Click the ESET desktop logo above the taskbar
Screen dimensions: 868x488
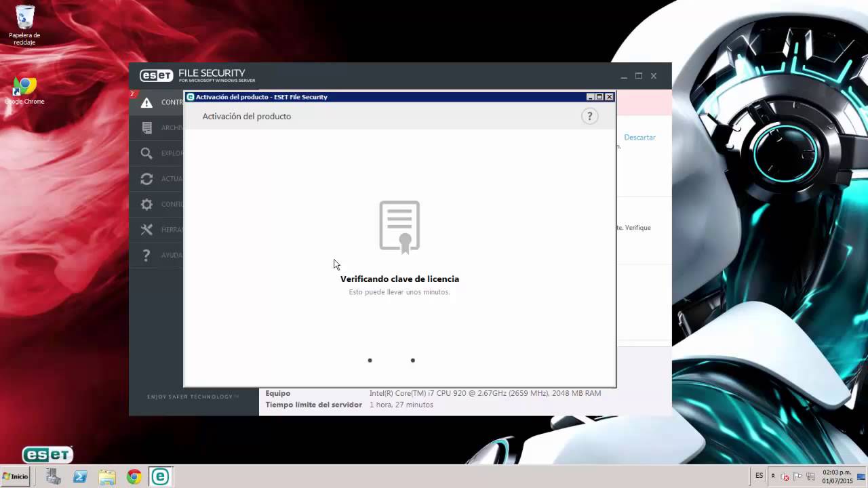pyautogui.click(x=47, y=455)
